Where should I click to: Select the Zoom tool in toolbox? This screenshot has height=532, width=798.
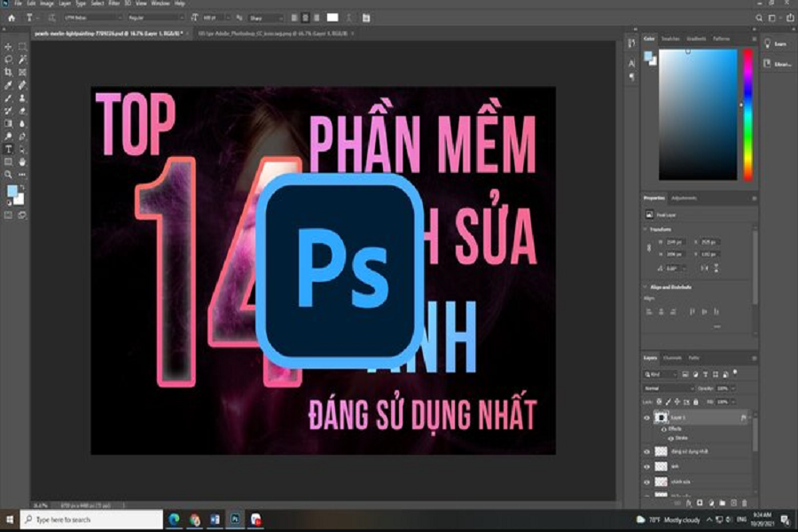[x=8, y=175]
